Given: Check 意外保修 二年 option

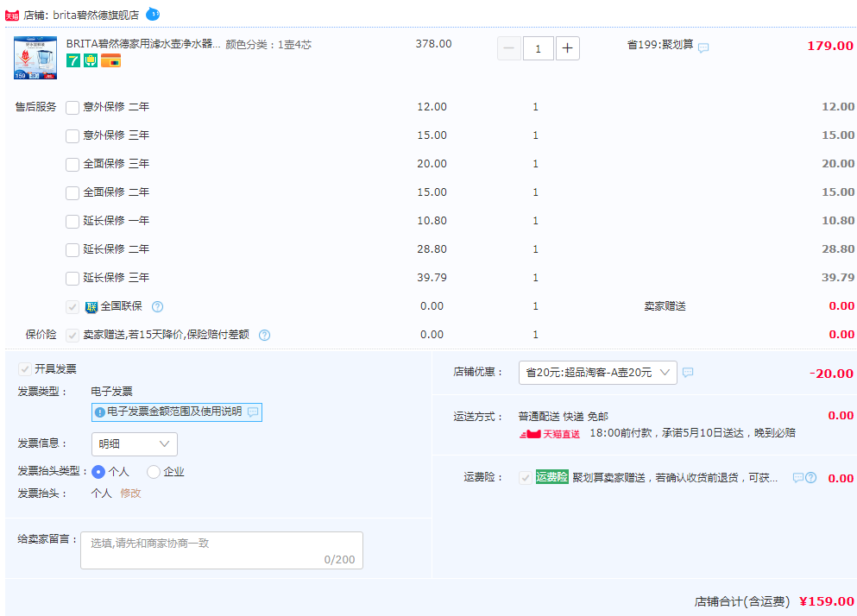Looking at the screenshot, I should click(x=72, y=108).
